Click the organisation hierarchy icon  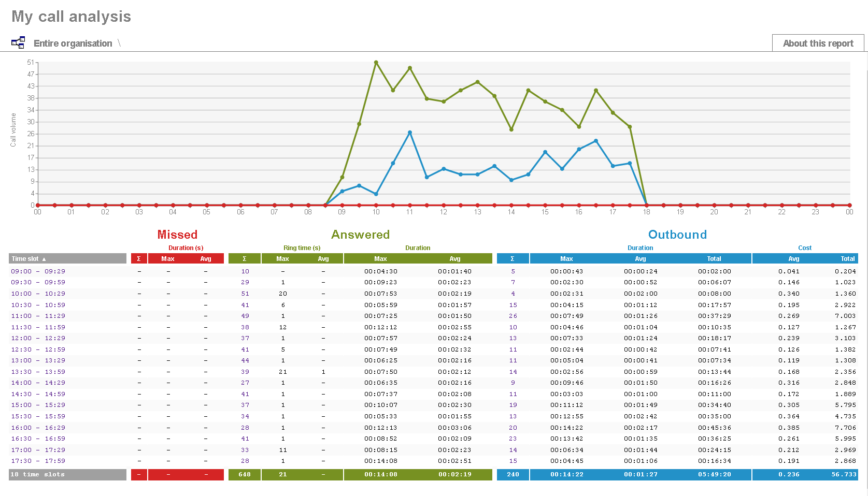18,42
